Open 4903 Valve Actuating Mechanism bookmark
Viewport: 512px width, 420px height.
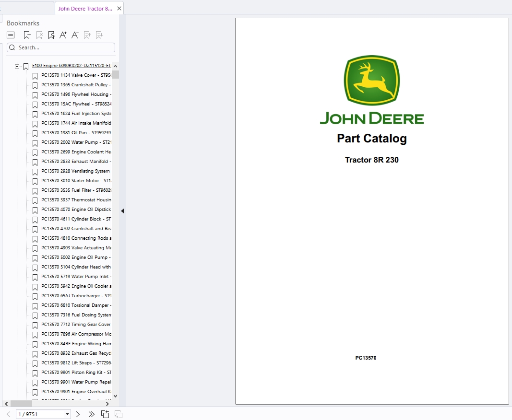[x=76, y=248]
